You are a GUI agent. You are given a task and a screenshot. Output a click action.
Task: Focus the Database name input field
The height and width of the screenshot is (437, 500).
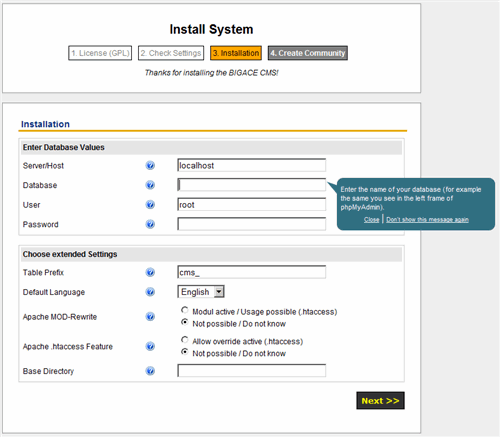point(252,185)
